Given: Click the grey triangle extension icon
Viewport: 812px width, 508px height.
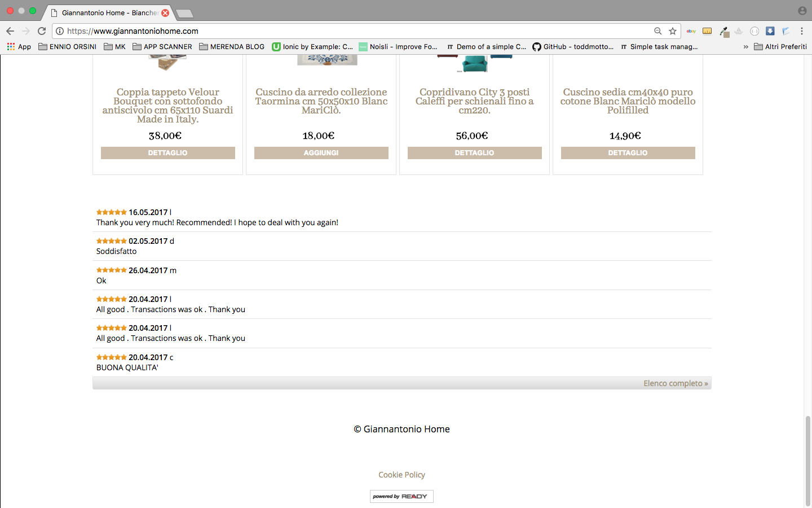Looking at the screenshot, I should (739, 31).
